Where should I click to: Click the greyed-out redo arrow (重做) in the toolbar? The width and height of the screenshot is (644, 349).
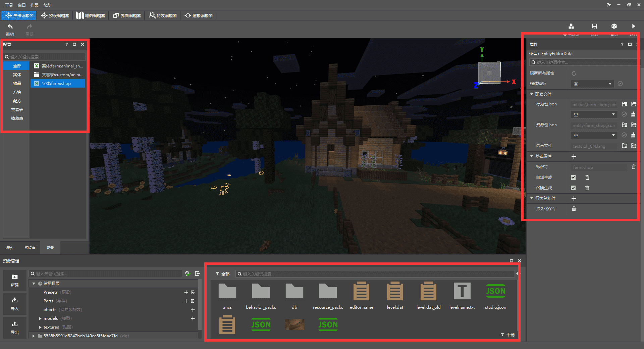(30, 27)
